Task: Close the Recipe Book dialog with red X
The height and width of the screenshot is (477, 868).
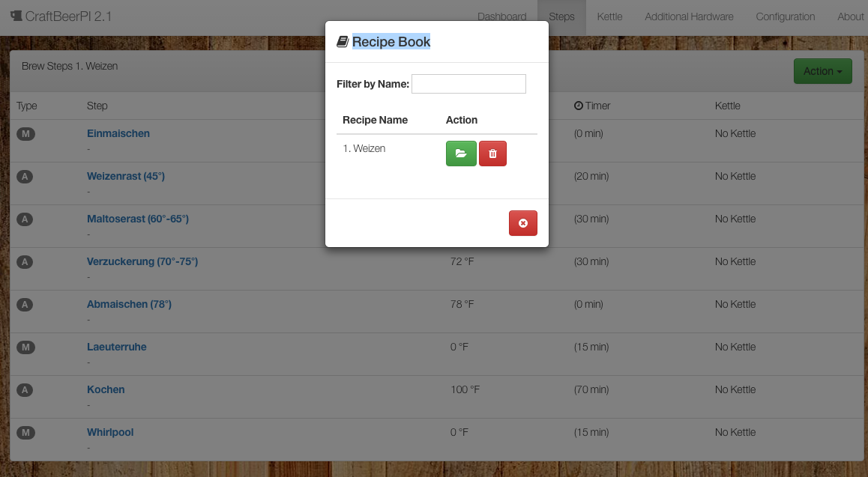Action: tap(522, 223)
